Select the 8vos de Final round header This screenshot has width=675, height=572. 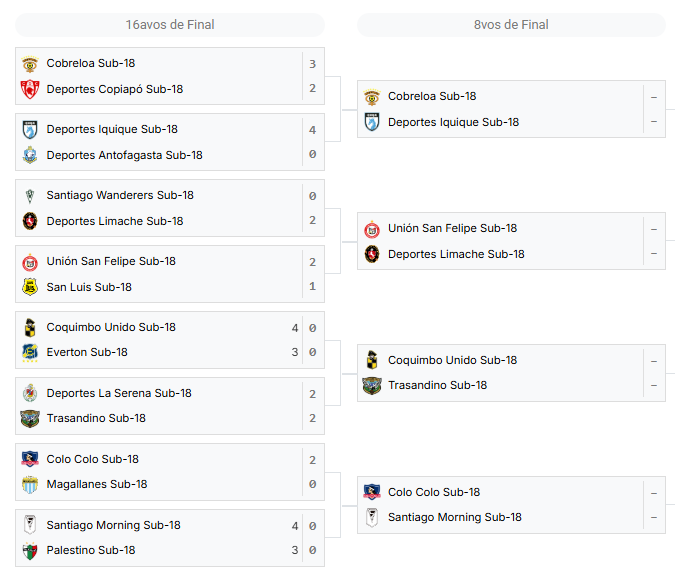coord(511,25)
